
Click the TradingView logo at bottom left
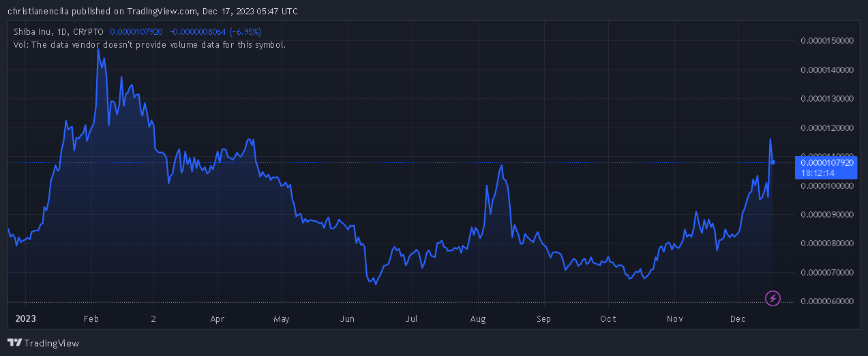(x=43, y=343)
